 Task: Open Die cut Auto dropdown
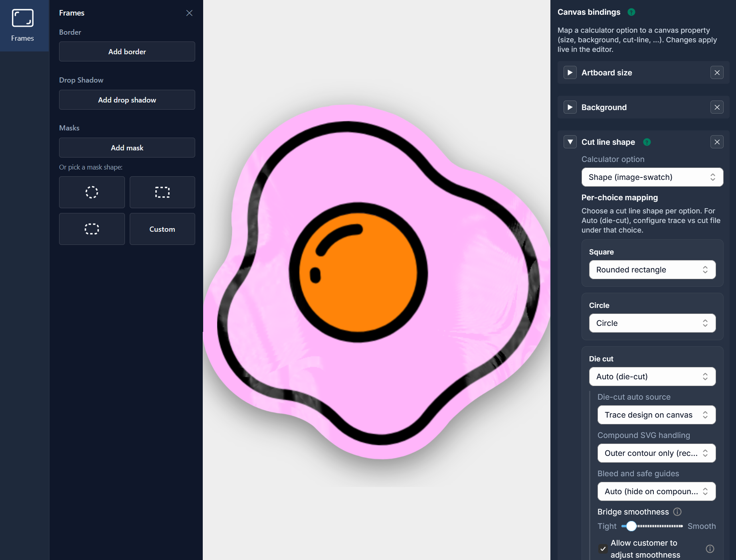click(652, 377)
